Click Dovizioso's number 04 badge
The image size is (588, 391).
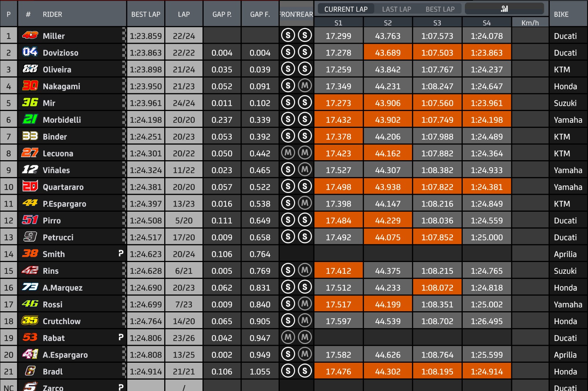pos(30,52)
